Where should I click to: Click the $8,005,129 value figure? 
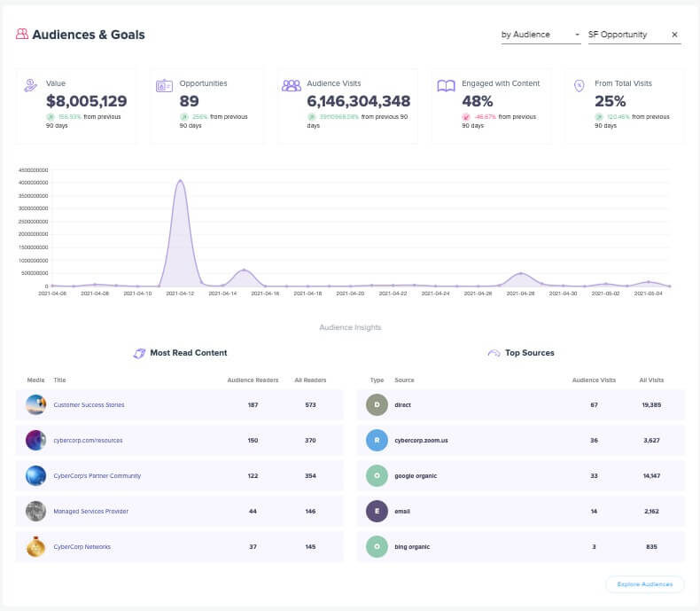click(x=87, y=101)
